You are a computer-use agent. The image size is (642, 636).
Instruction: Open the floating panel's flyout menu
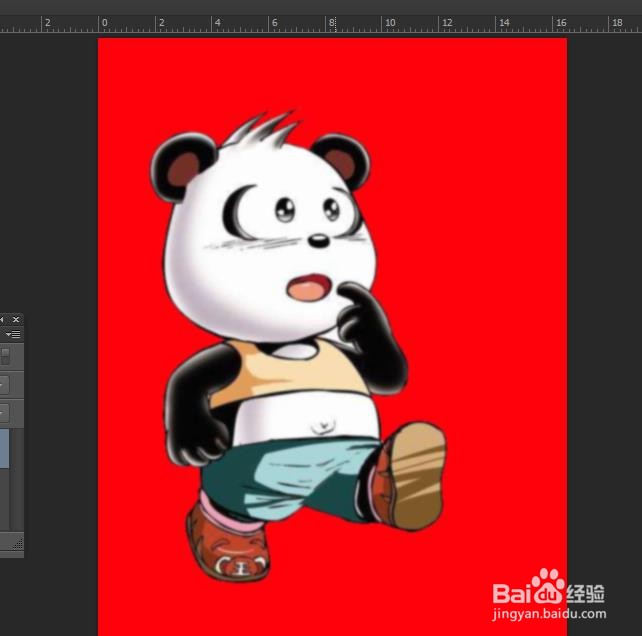[13, 334]
